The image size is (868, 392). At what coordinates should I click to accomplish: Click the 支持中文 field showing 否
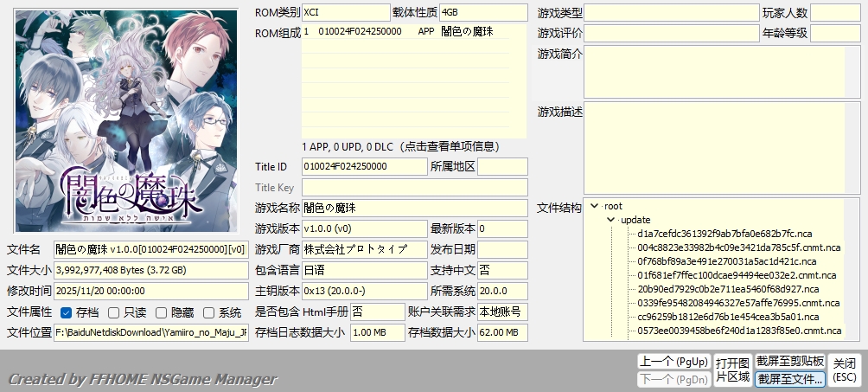coord(502,270)
